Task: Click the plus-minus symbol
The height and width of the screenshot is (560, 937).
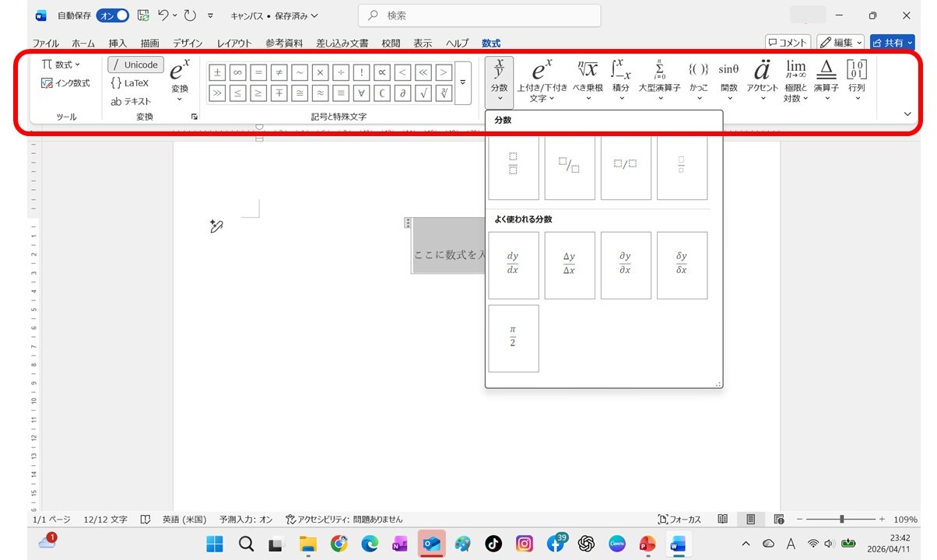Action: (x=218, y=73)
